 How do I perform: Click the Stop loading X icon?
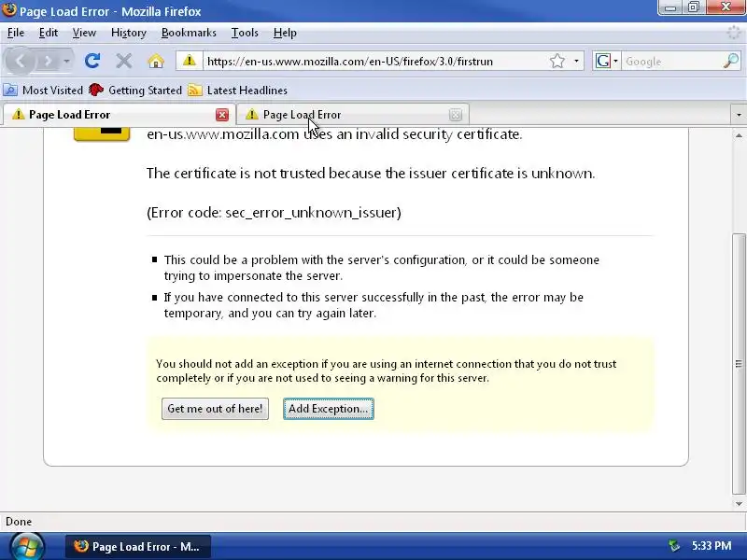(x=124, y=61)
